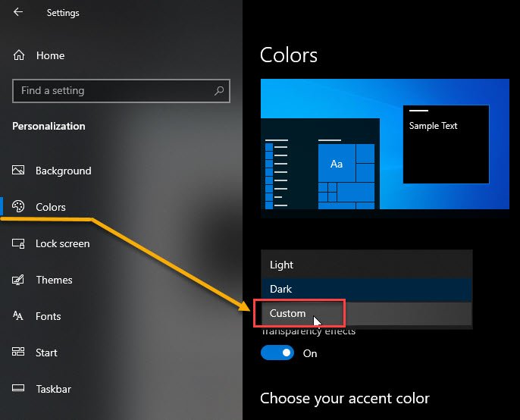Select Colors in sidebar

click(x=51, y=207)
